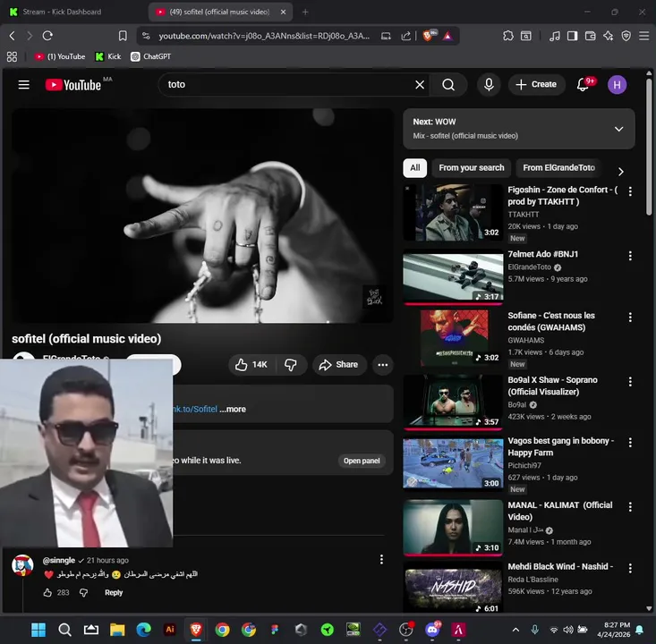Open comment options for @sinngle
Image resolution: width=656 pixels, height=644 pixels.
(381, 560)
